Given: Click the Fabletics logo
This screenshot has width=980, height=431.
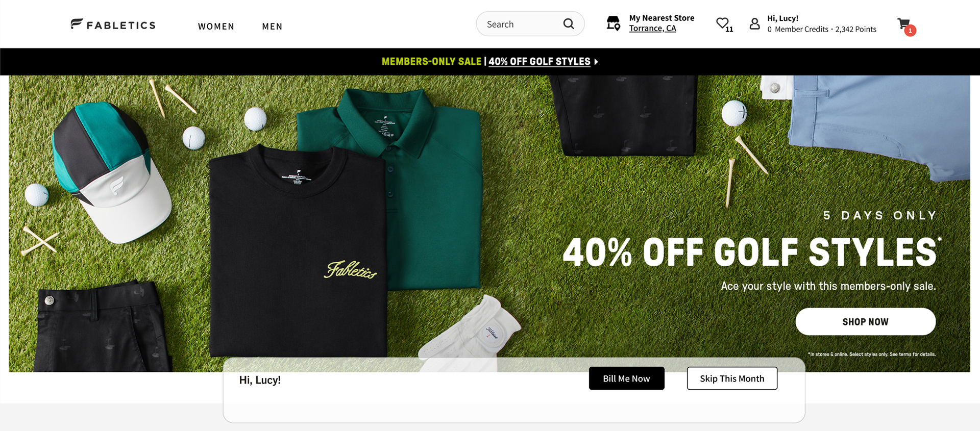Looking at the screenshot, I should [x=113, y=24].
